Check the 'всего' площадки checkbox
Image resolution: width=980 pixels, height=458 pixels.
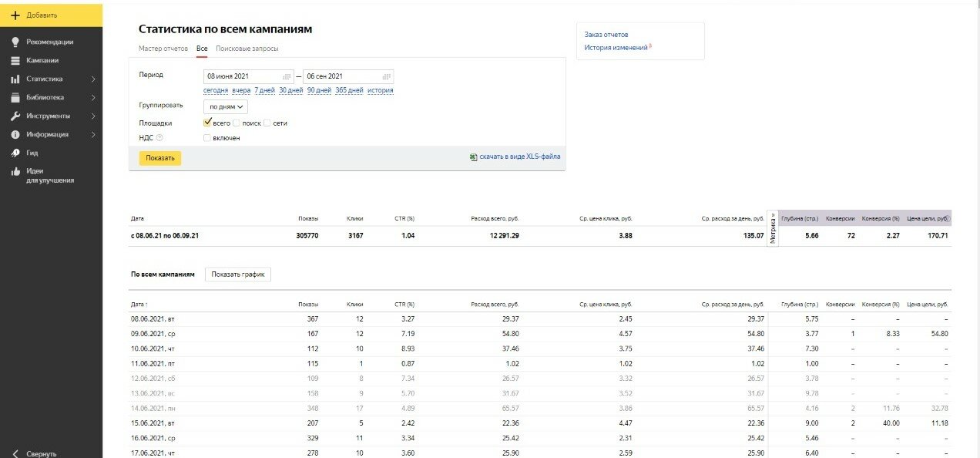coord(207,123)
